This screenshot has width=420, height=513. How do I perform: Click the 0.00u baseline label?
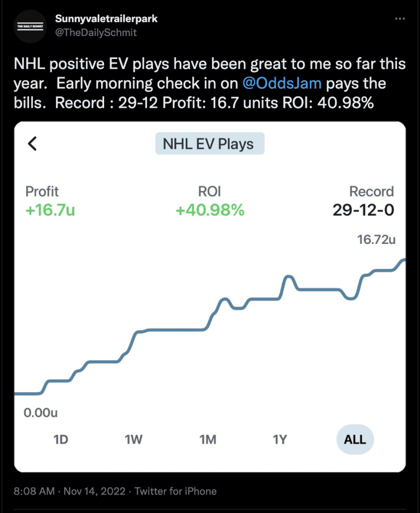(41, 413)
